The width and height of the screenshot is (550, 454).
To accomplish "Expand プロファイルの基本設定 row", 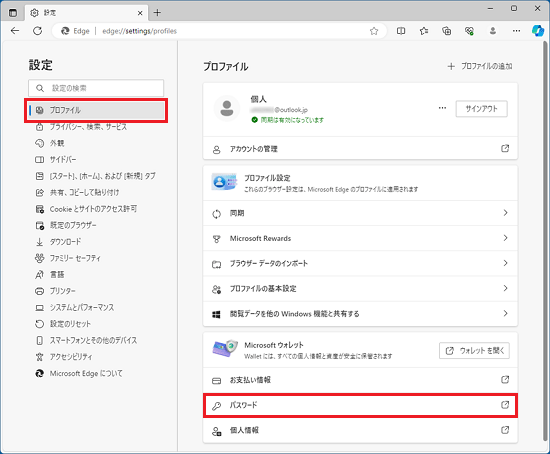I will pyautogui.click(x=360, y=289).
